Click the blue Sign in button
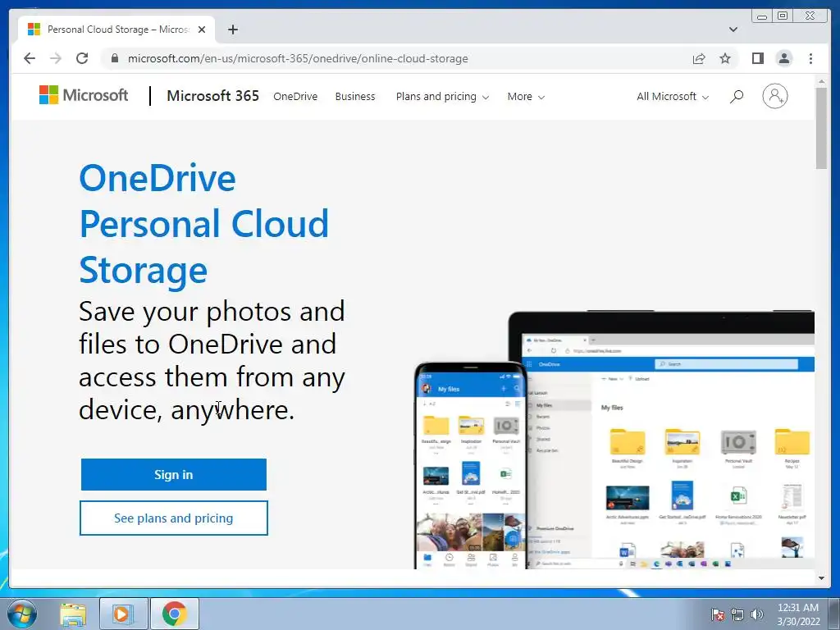The height and width of the screenshot is (630, 840). (x=174, y=475)
